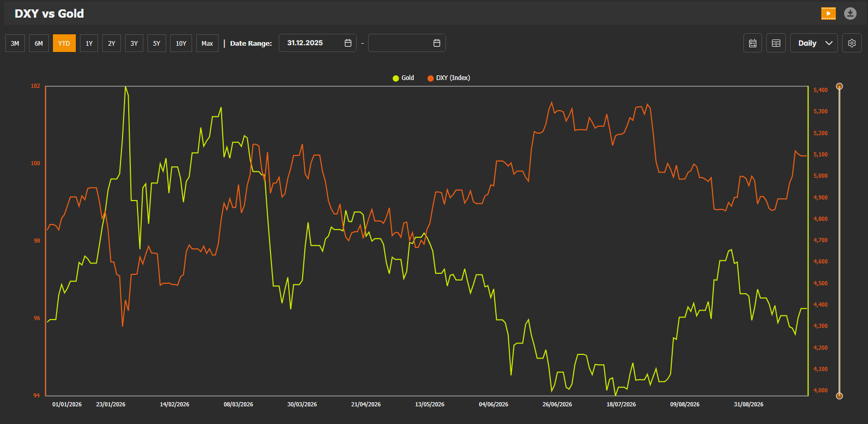Choose the 2Y range button
Viewport: 868px width, 424px height.
point(112,43)
